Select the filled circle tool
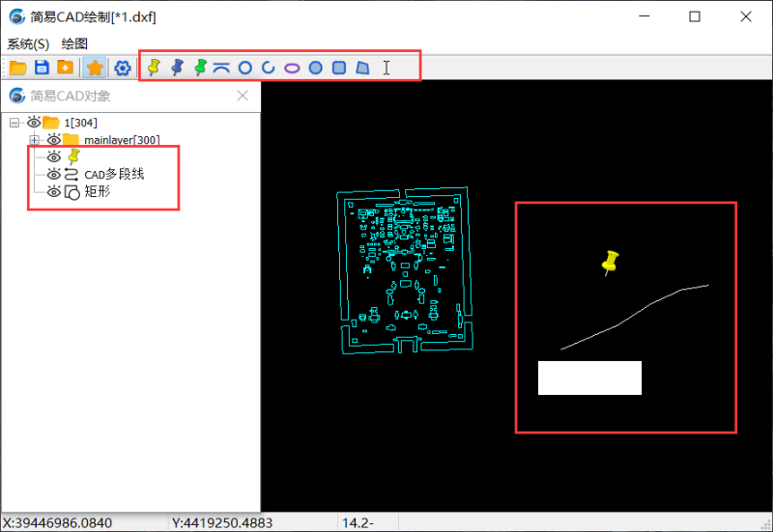The width and height of the screenshot is (773, 532). (x=316, y=68)
